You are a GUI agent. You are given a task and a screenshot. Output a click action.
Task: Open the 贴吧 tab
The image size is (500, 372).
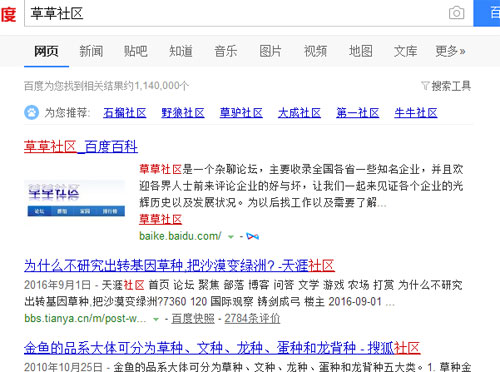click(136, 51)
